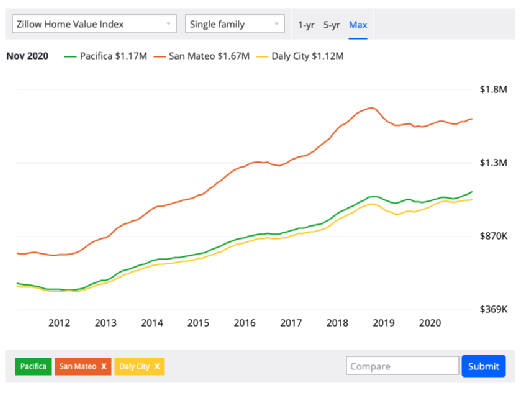Click the yellow Daly City tag
529x393 pixels.
click(139, 367)
